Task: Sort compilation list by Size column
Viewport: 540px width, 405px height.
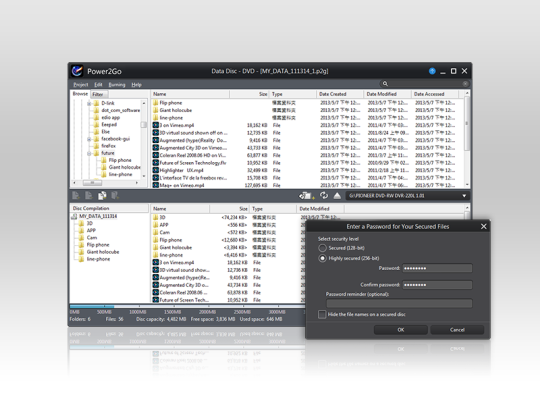Action: 229,209
